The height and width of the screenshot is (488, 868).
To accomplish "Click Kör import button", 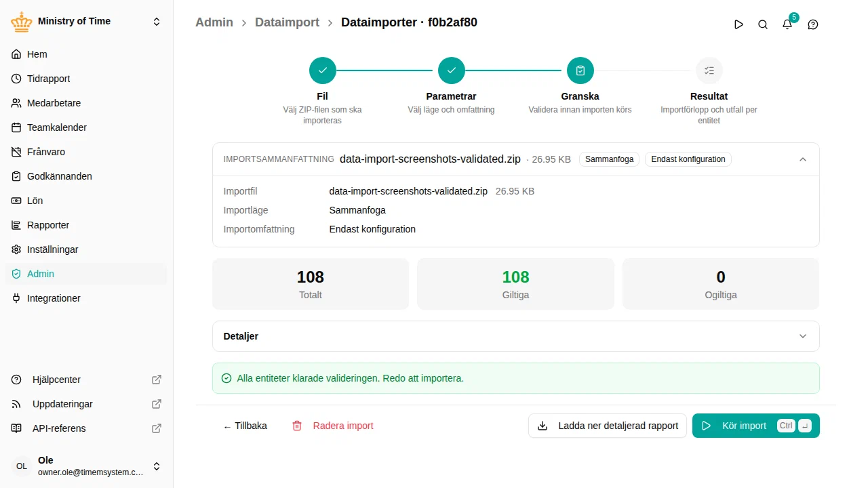I will click(x=756, y=426).
